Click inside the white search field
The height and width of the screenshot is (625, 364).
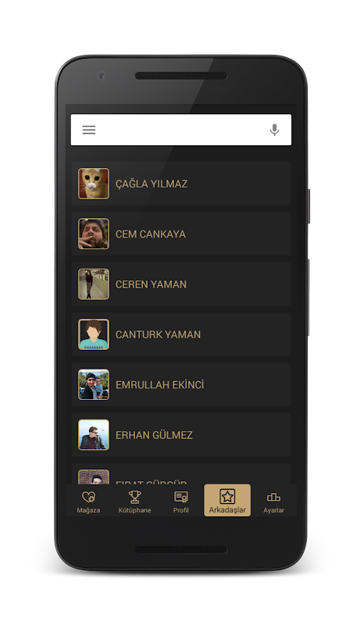(181, 130)
